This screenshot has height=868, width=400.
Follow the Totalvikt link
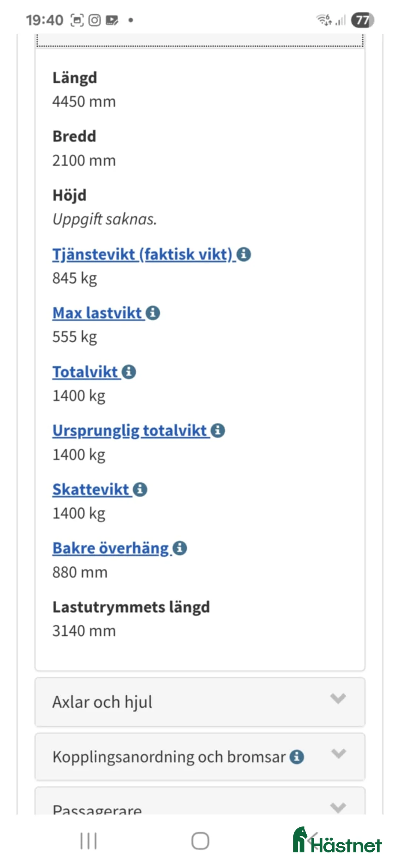point(85,372)
